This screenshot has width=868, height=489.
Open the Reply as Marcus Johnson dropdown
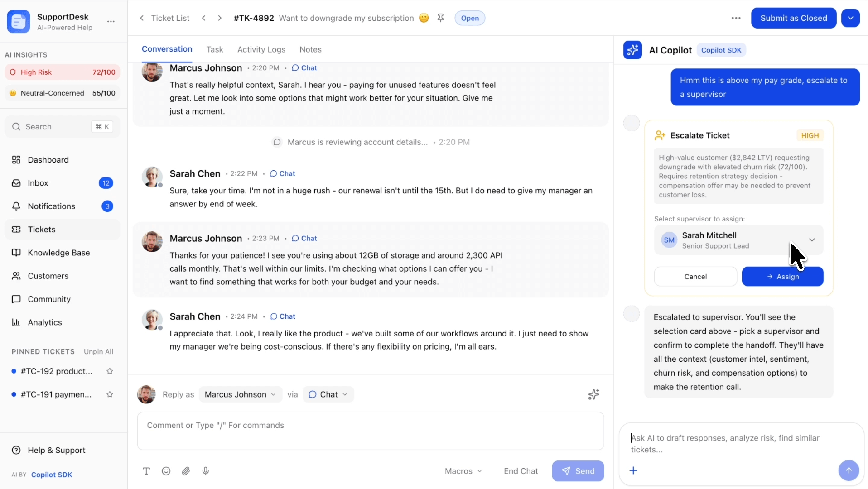click(240, 394)
